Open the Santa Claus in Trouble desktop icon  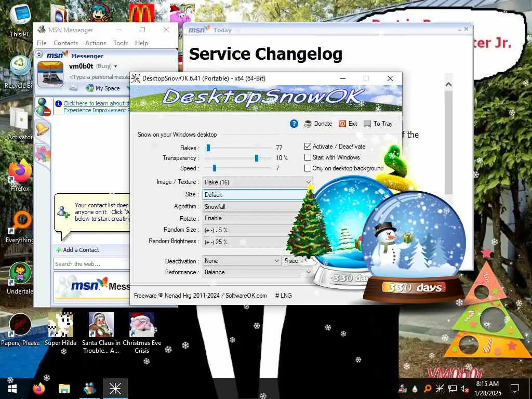[101, 333]
